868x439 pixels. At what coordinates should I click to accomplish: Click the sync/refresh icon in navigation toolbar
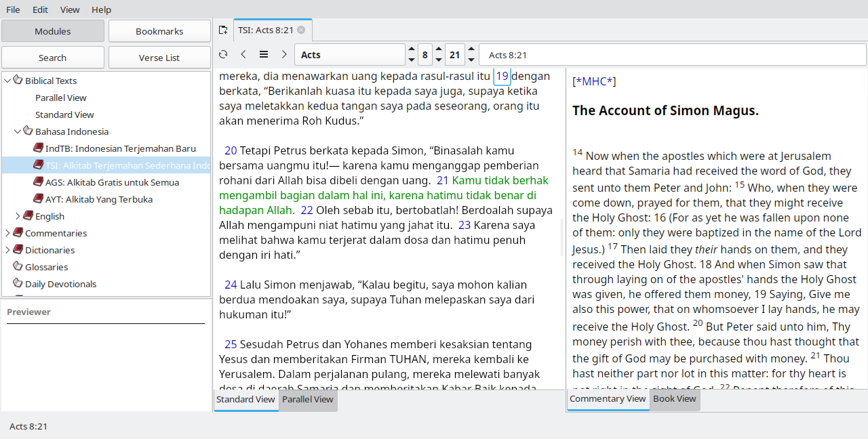coord(223,55)
